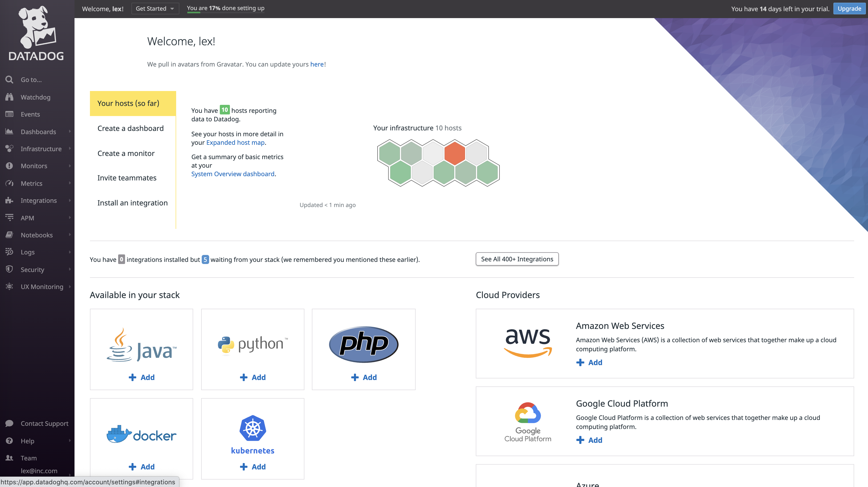Open the Monitors section
The image size is (868, 487).
point(34,166)
